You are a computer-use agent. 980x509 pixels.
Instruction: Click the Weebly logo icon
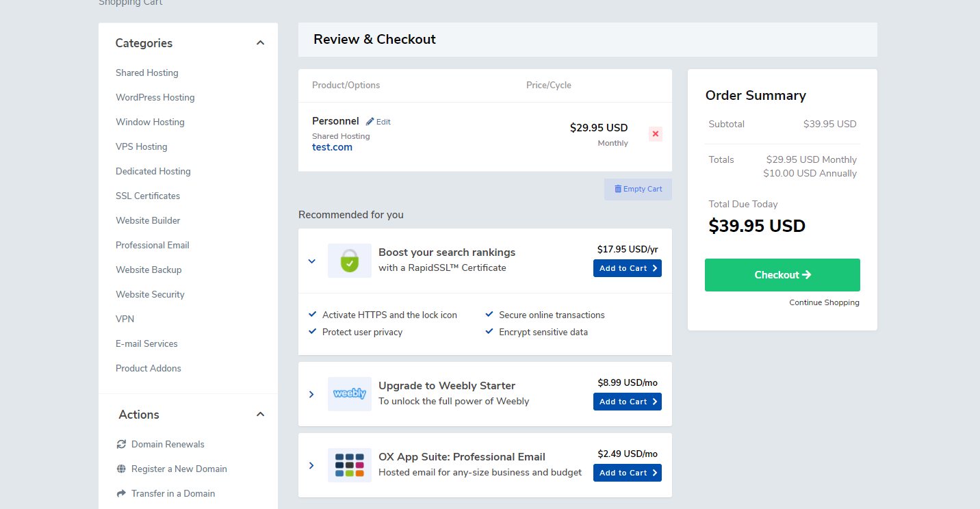click(350, 394)
